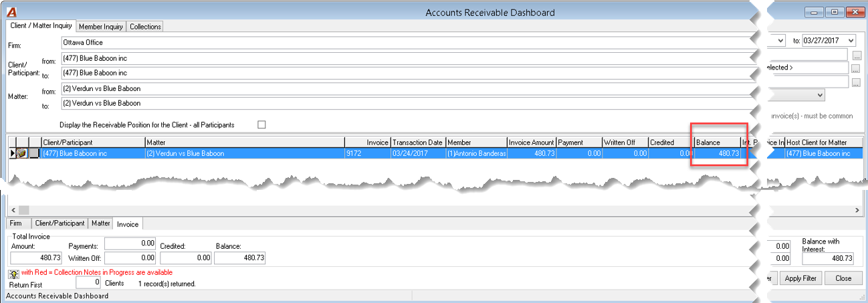Click the Apply Filter button
This screenshot has height=303, width=868.
801,278
